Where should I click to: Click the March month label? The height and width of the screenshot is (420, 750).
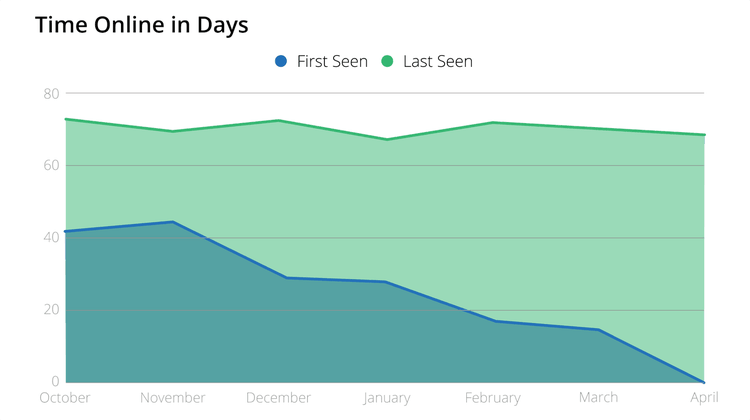coord(598,397)
